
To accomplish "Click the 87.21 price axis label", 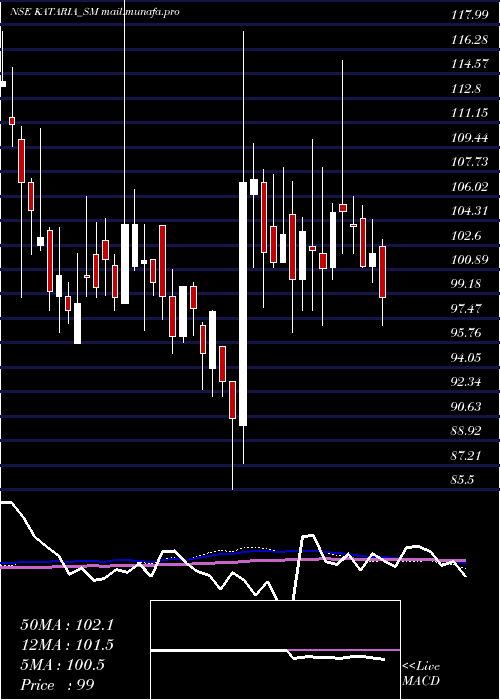I will (468, 456).
